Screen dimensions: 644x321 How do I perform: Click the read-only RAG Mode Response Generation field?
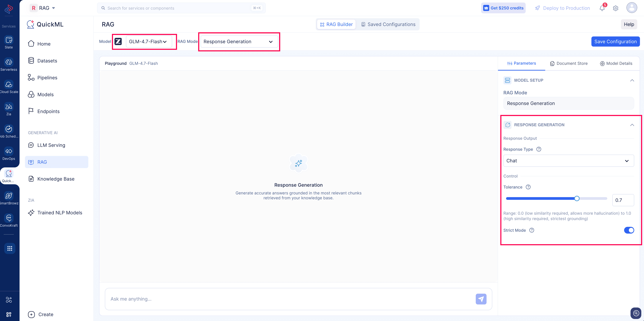tap(568, 103)
